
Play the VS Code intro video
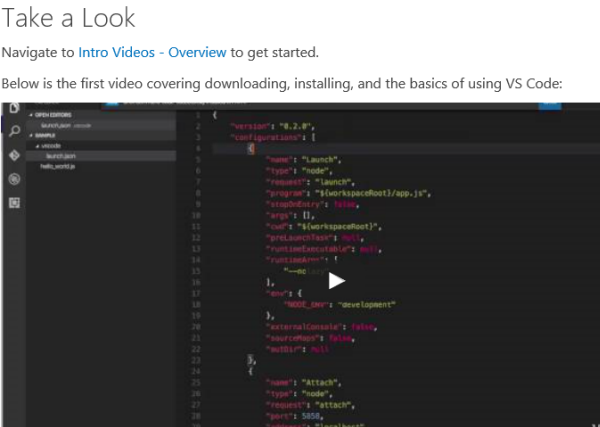pos(337,281)
